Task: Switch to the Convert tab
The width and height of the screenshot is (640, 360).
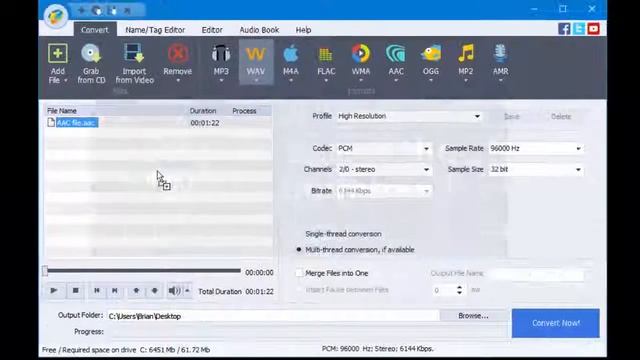Action: pos(94,30)
